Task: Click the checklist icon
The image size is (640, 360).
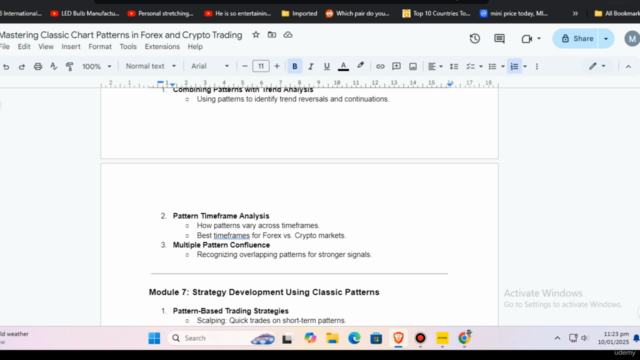Action: coord(471,67)
